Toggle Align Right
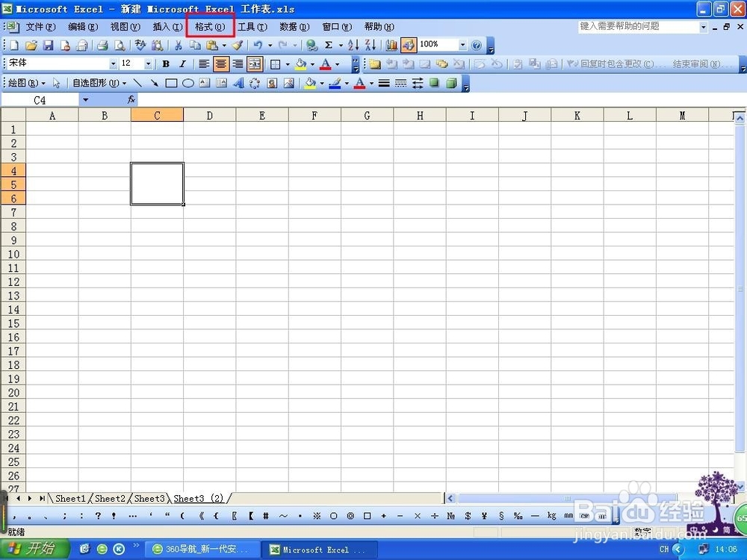This screenshot has height=560, width=747. pos(238,63)
